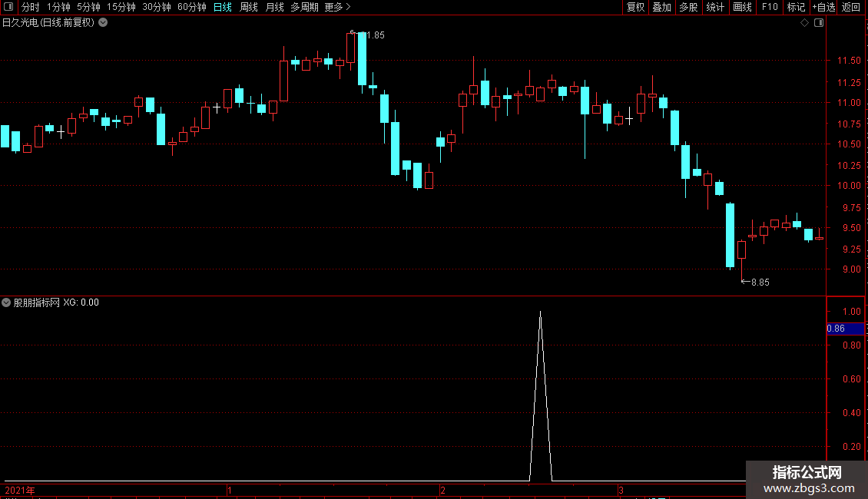Click 返回 to go back
Screen dimensions: 868x499
(851, 7)
